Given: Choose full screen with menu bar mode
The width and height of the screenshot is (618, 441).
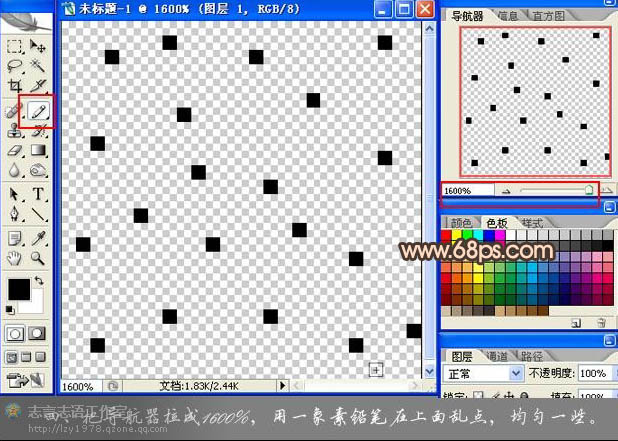Looking at the screenshot, I should pyautogui.click(x=26, y=357).
